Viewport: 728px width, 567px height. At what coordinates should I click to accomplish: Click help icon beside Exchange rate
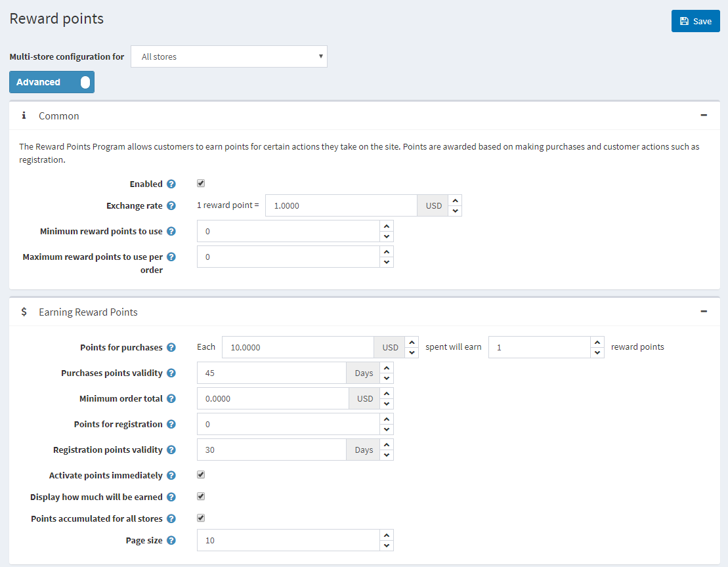click(171, 206)
